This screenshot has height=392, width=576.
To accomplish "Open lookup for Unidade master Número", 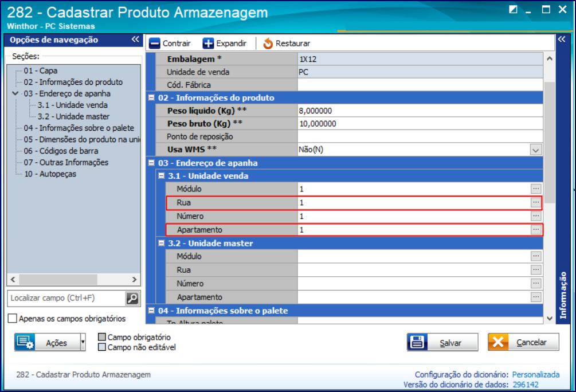I will point(535,283).
